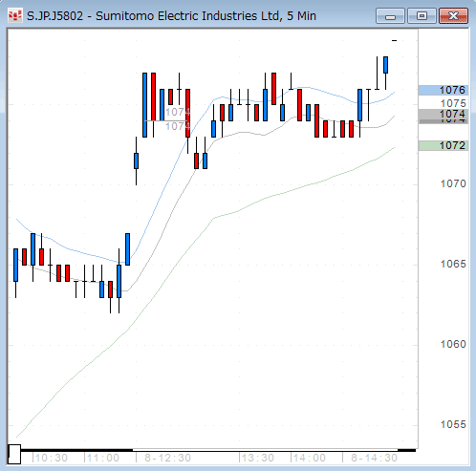Screen dimensions: 476x471
Task: Click the last blue candlestick near 1077
Action: (385, 65)
